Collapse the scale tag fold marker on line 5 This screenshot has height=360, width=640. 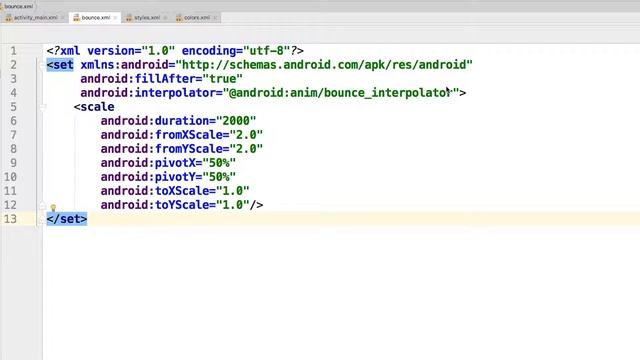click(42, 107)
